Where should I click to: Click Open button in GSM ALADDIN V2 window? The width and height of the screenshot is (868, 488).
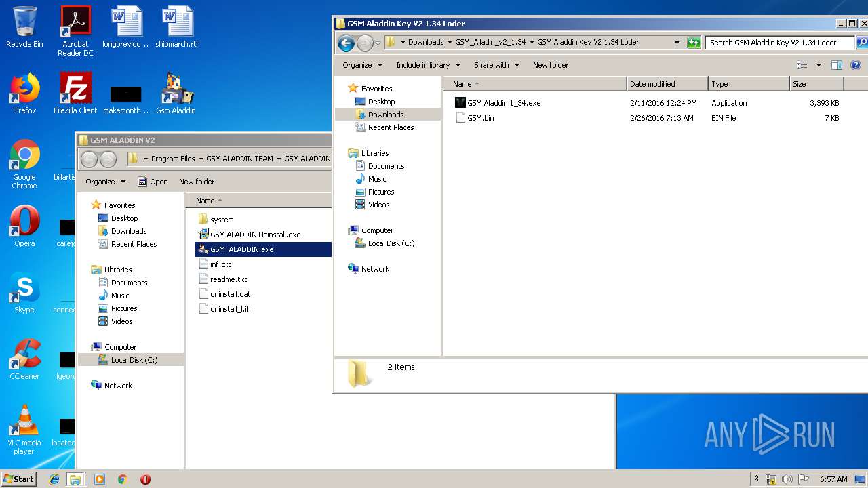pyautogui.click(x=153, y=182)
